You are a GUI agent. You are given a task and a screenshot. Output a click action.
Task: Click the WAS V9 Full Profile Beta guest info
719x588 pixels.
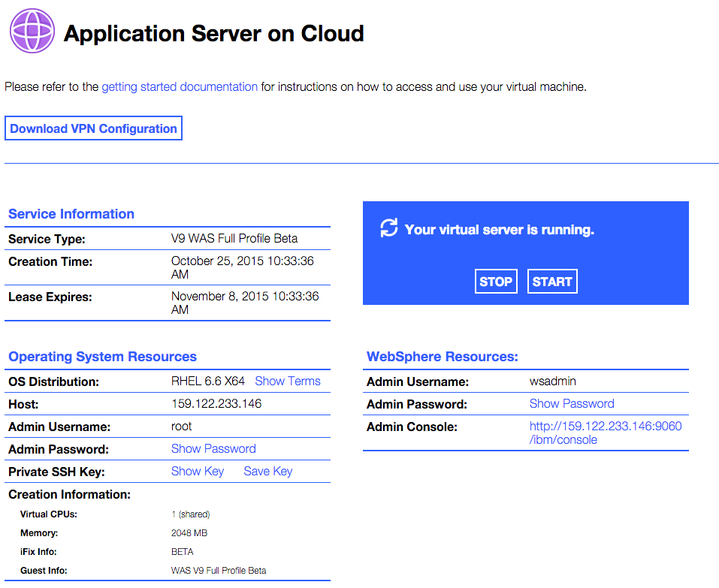219,571
